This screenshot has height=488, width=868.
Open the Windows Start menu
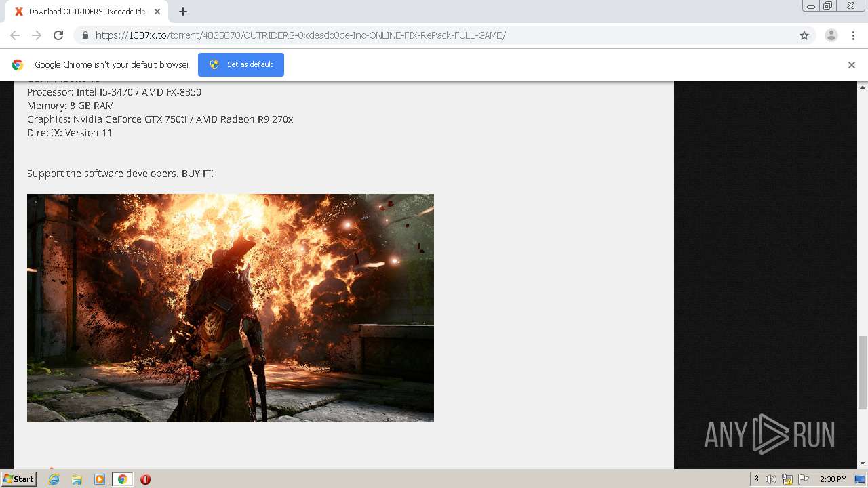[19, 479]
